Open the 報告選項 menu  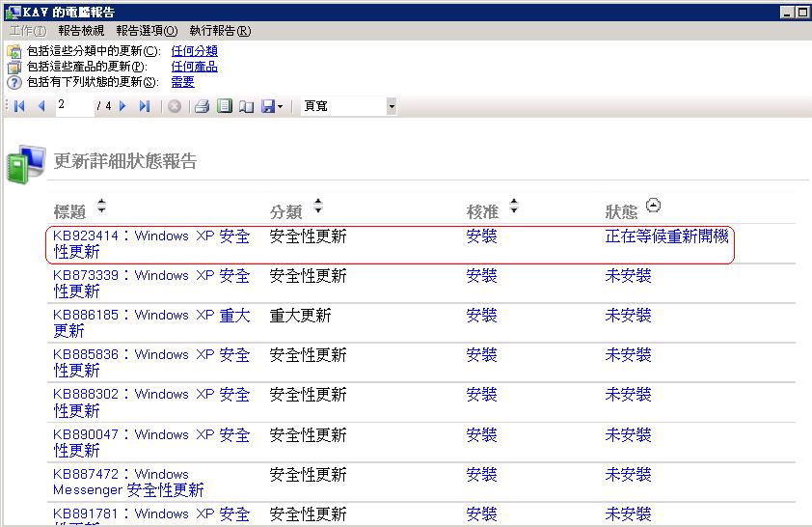[147, 31]
